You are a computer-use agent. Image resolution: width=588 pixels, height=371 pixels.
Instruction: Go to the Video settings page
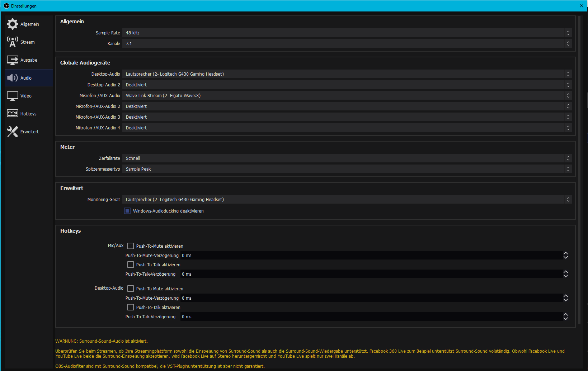coord(29,96)
